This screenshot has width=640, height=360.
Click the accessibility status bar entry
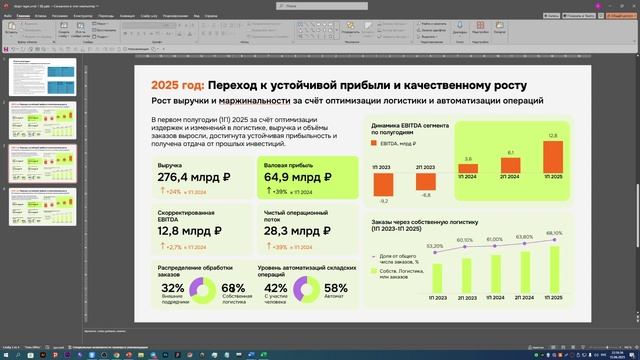[108, 347]
